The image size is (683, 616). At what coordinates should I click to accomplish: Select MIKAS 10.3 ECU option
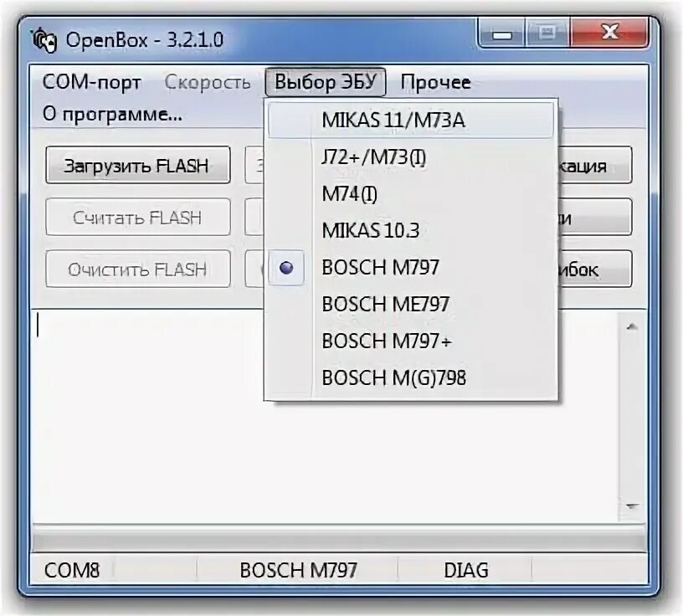tap(411, 230)
